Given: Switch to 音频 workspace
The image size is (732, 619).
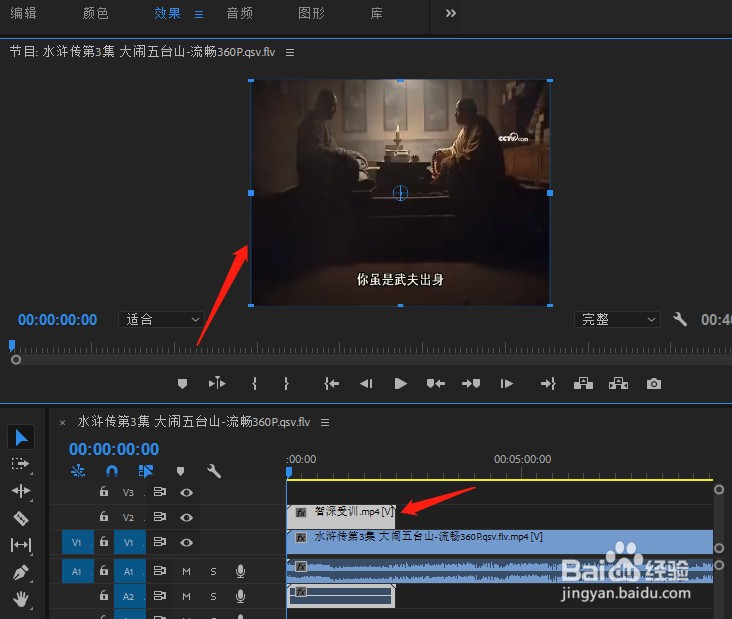Looking at the screenshot, I should coord(239,13).
